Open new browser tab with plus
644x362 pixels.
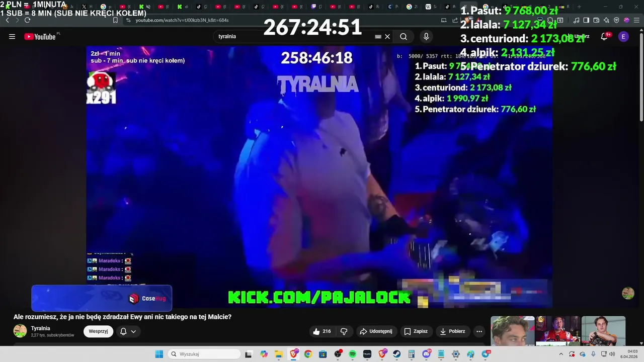(x=579, y=7)
